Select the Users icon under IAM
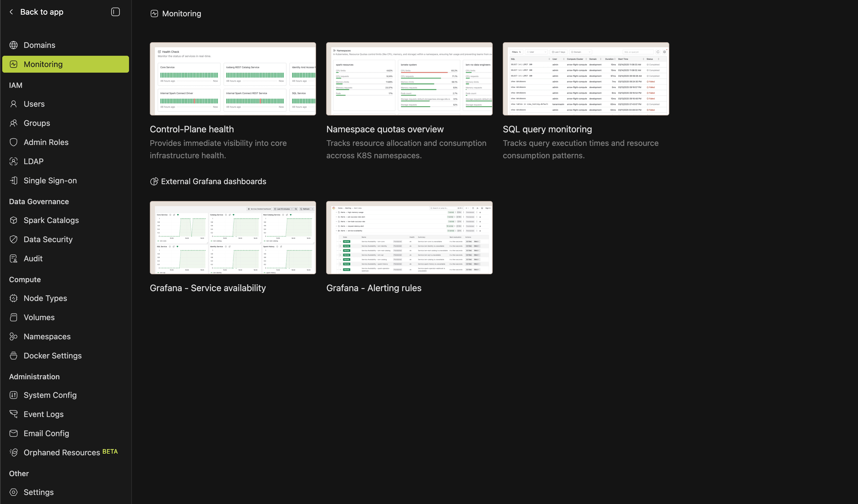 point(14,104)
